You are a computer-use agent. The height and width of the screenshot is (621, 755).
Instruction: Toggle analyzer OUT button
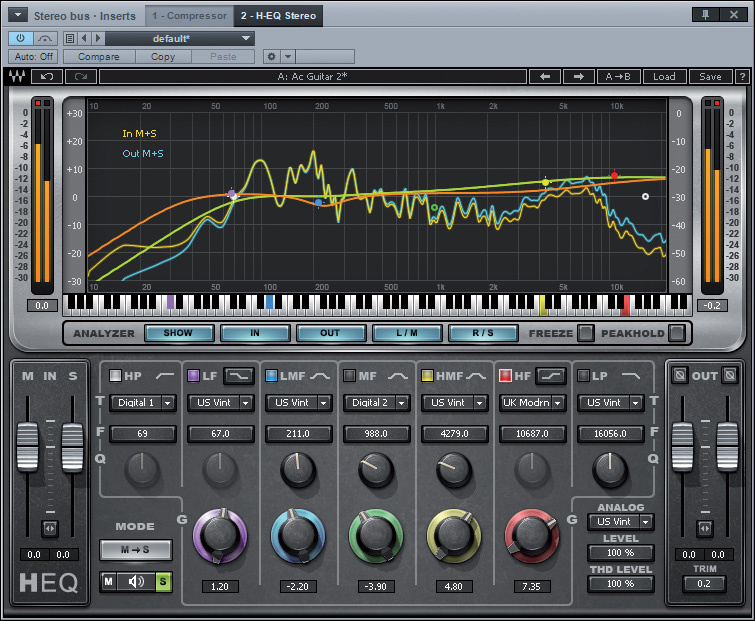point(330,333)
